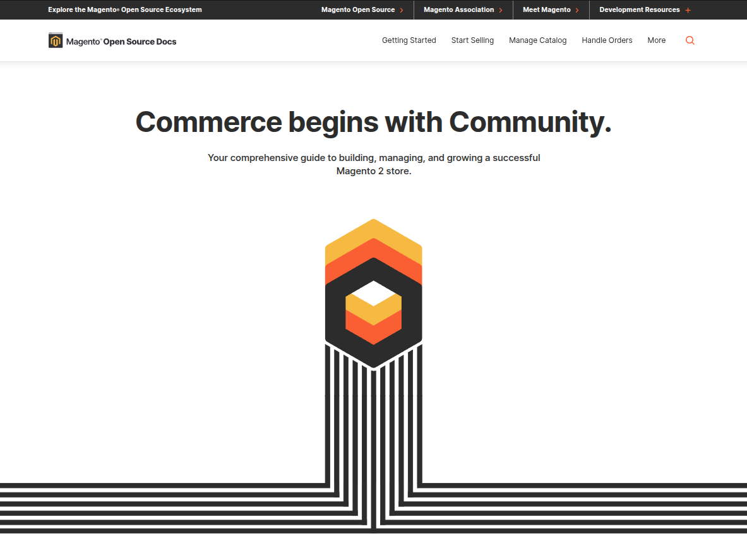Click the Commerce begins with Community heading
The height and width of the screenshot is (560, 747).
373,121
